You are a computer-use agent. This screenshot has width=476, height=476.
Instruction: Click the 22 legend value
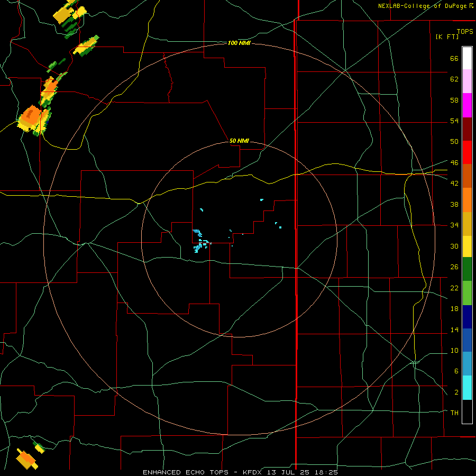(x=454, y=288)
